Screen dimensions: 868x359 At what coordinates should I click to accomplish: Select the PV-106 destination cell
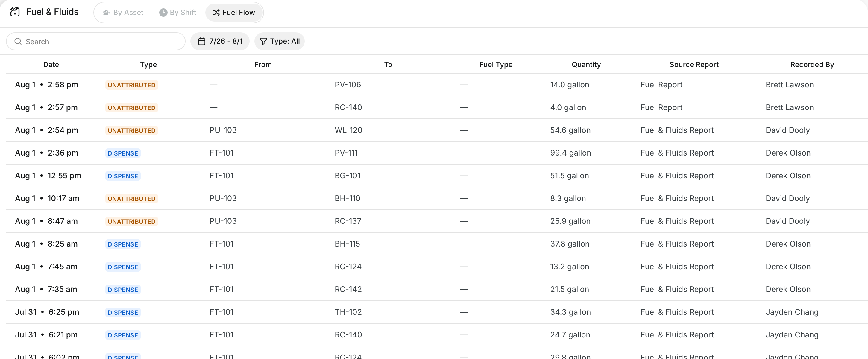(347, 85)
